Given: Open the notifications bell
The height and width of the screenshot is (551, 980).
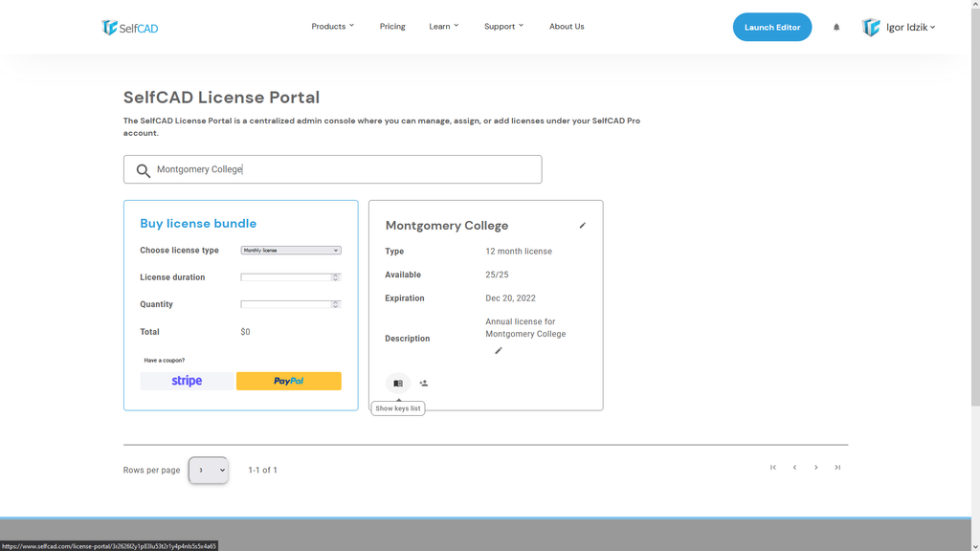Looking at the screenshot, I should pos(836,27).
